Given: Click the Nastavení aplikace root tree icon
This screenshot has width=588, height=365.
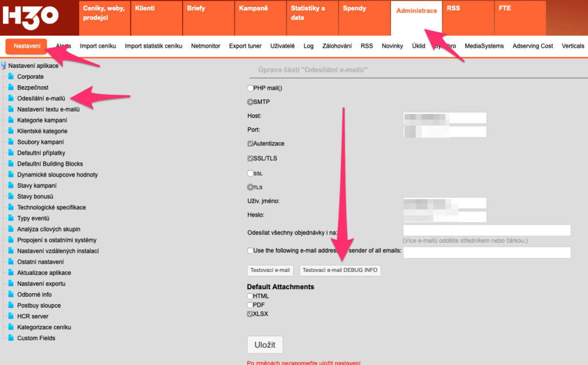Looking at the screenshot, I should [x=4, y=66].
